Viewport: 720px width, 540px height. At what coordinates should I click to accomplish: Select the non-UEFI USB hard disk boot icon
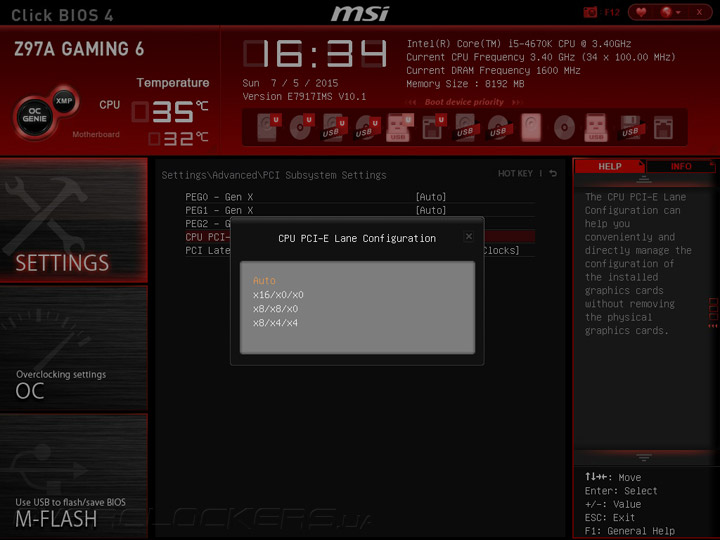click(x=466, y=127)
